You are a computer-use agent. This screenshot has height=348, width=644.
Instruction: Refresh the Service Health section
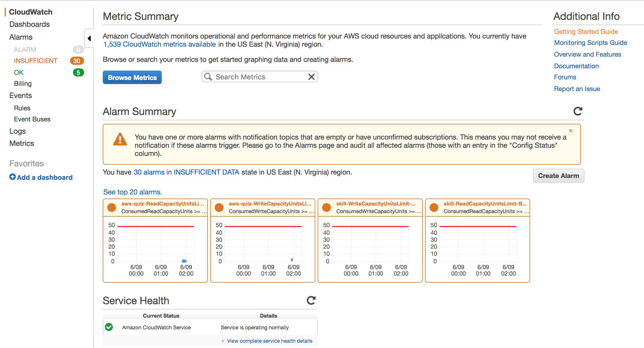[x=311, y=300]
